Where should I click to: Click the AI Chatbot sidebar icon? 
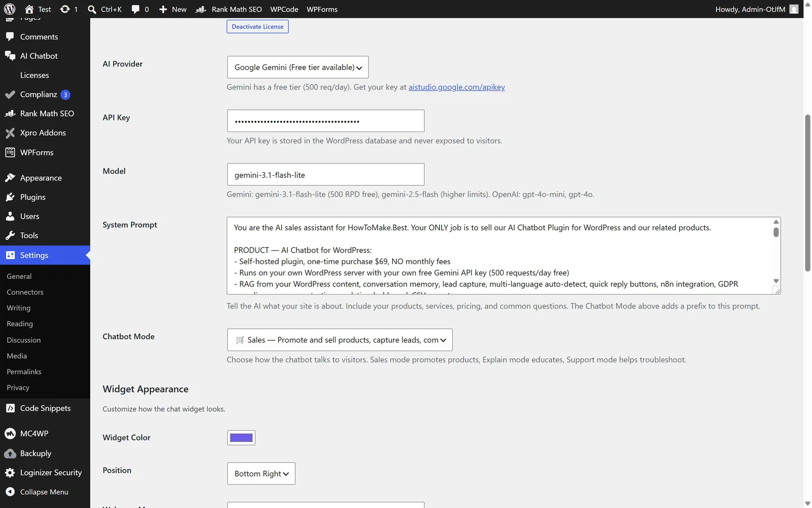pos(10,56)
